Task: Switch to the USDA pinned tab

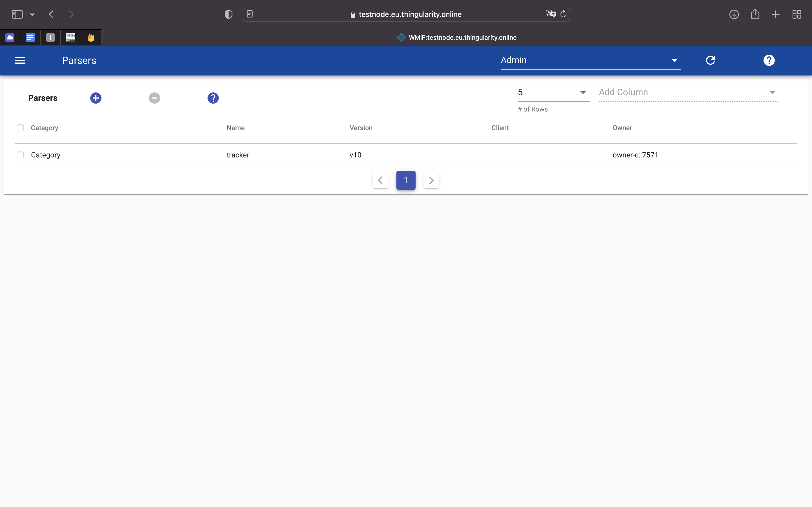Action: click(70, 37)
